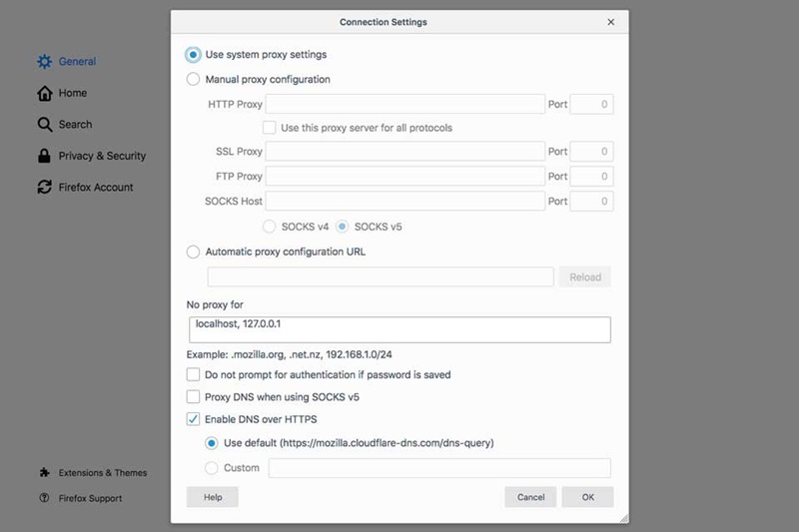Click the Home house icon
799x532 pixels.
coord(44,93)
